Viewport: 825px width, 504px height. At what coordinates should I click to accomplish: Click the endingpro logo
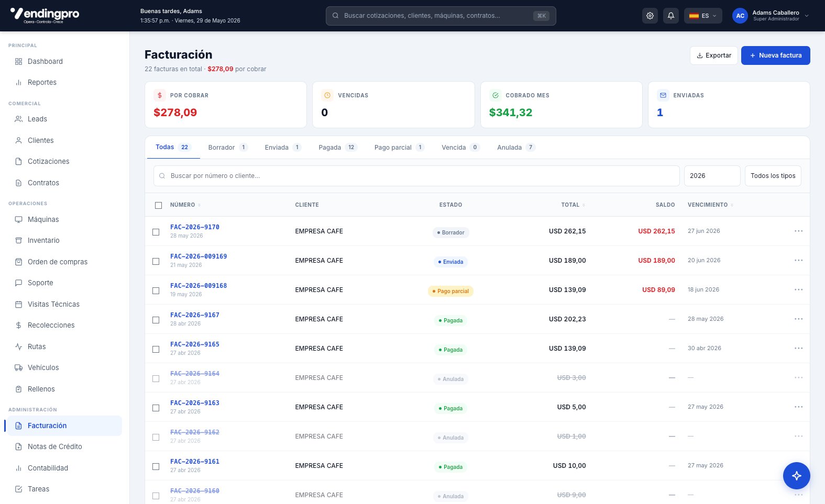(45, 15)
